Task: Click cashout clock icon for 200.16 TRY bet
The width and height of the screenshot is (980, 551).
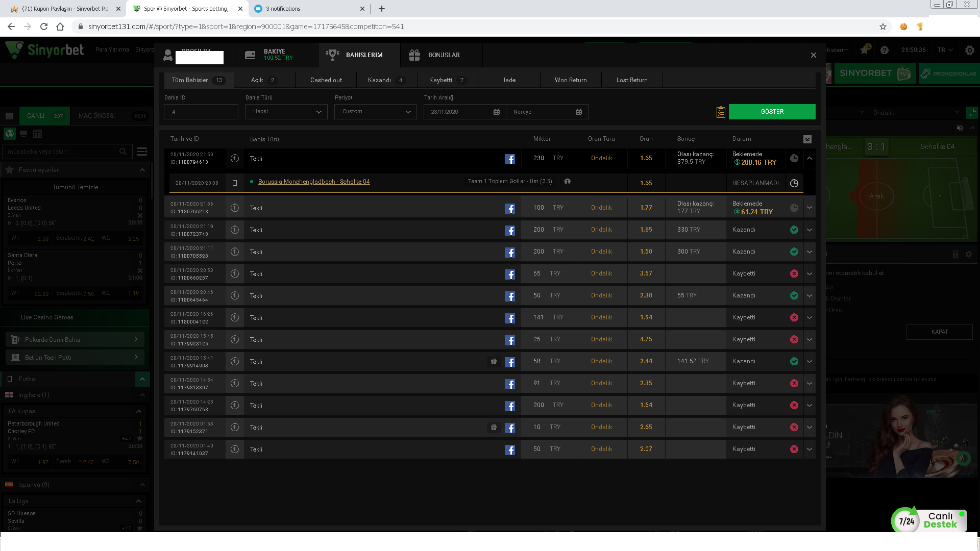Action: (x=794, y=159)
